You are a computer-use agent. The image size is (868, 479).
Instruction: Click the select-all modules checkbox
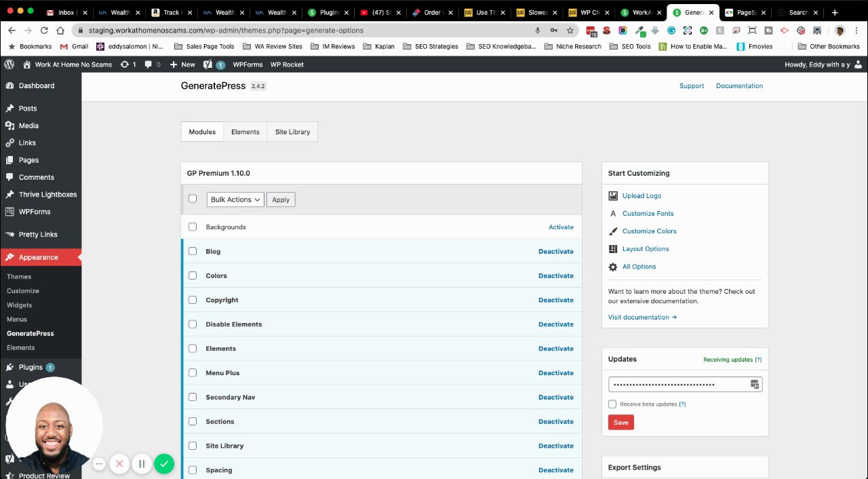pos(193,199)
